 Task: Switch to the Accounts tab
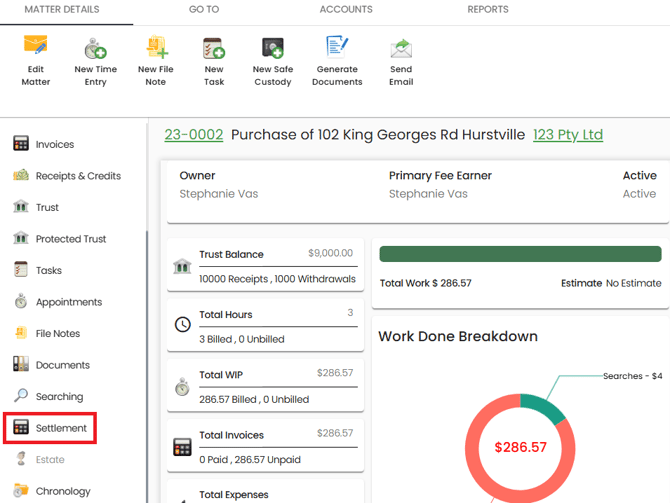tap(346, 10)
